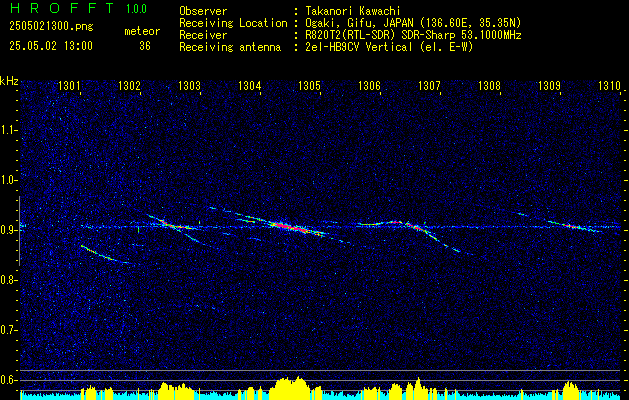
Task: Click the 1301 time axis marker
Action: 69,85
